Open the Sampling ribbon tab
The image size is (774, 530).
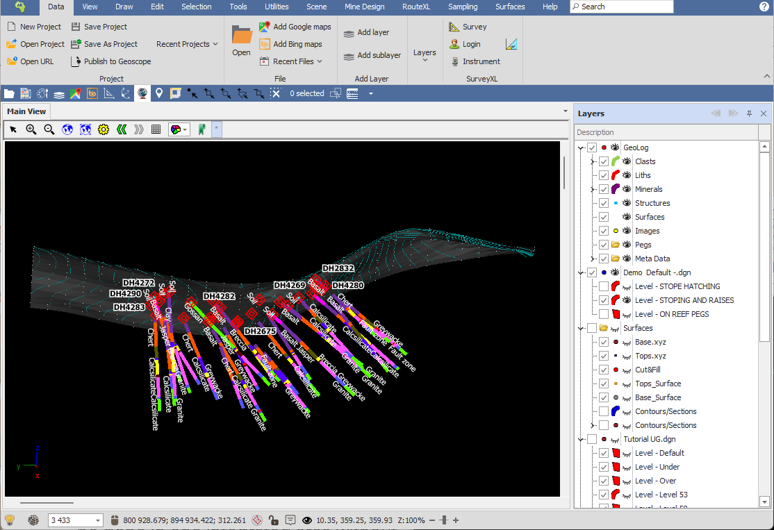(463, 7)
